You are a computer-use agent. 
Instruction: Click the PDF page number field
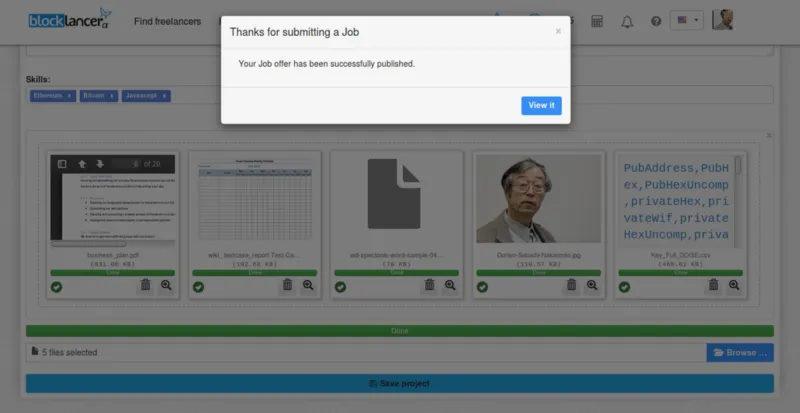pos(126,164)
